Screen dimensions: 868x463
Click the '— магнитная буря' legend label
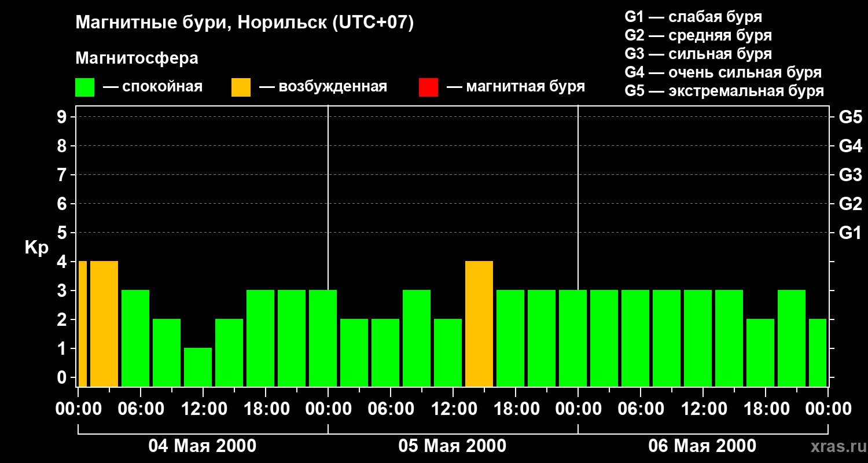pyautogui.click(x=516, y=87)
